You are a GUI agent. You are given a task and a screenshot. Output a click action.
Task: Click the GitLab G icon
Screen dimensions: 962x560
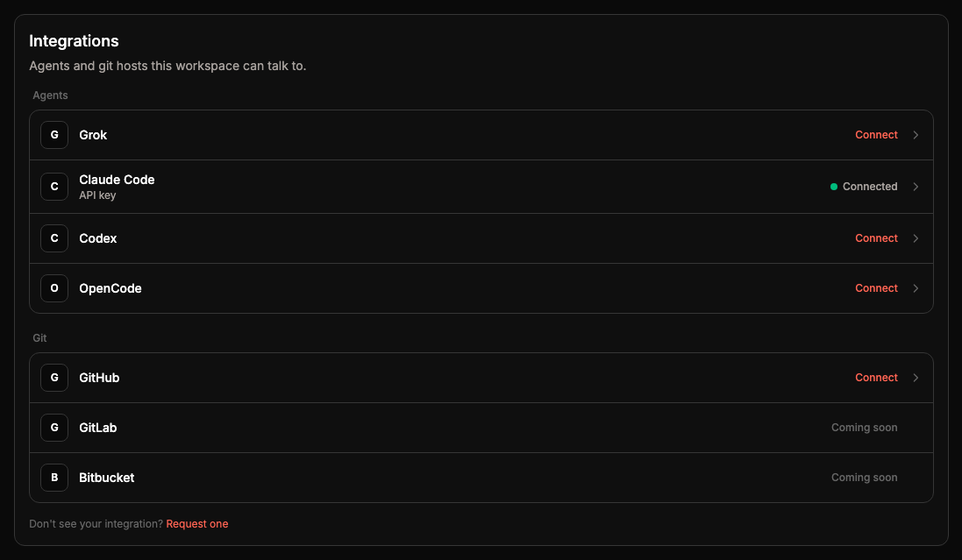pyautogui.click(x=54, y=428)
